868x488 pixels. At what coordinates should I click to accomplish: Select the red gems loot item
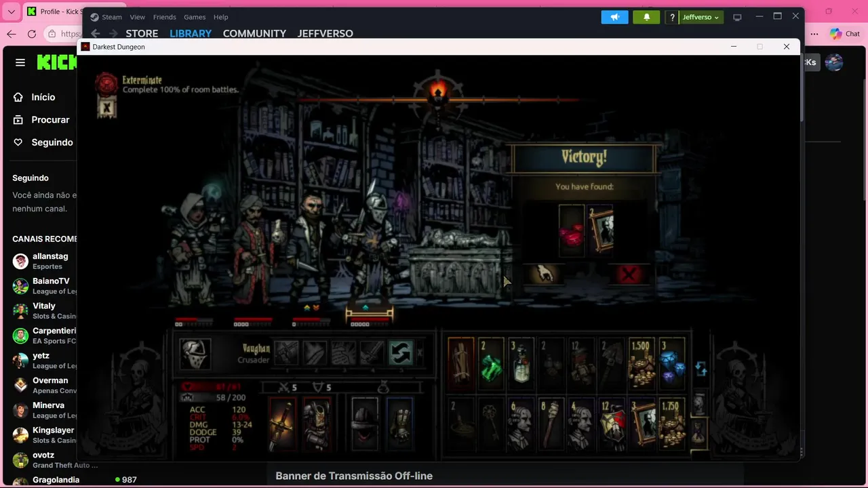click(571, 232)
